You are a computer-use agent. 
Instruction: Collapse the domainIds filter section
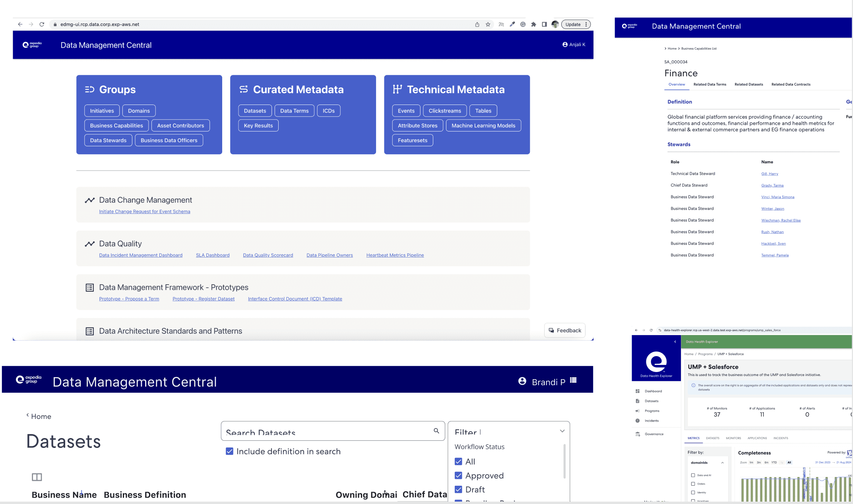(722, 463)
